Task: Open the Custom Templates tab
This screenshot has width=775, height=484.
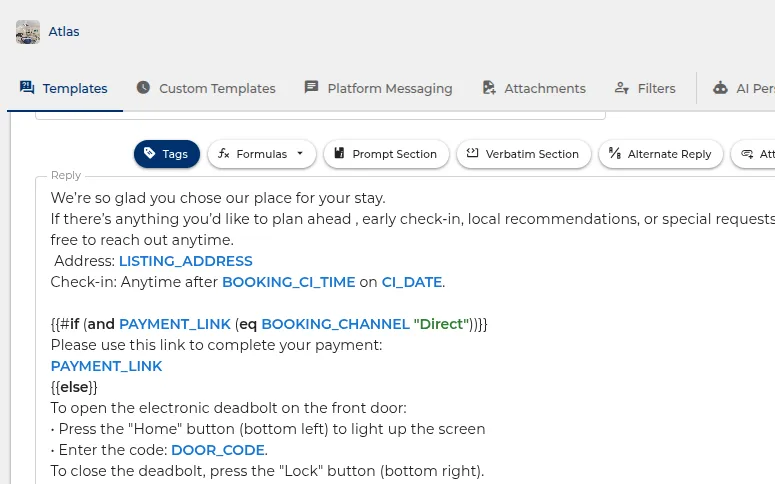Action: click(x=206, y=88)
